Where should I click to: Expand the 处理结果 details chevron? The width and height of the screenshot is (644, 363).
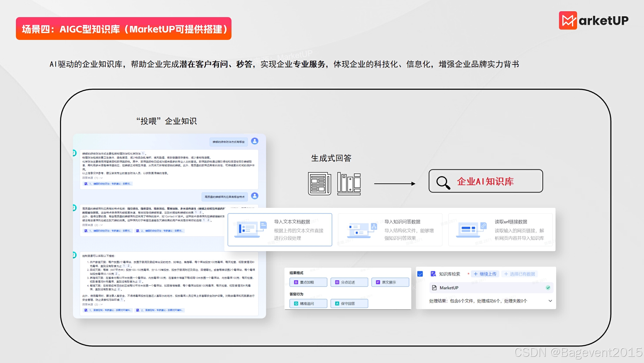550,301
